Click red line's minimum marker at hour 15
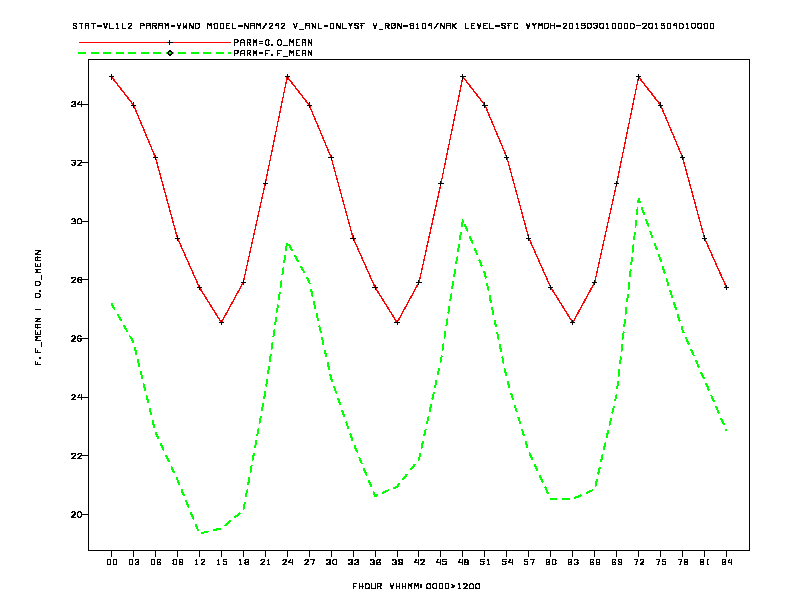Viewport: 792px width, 612px height. pyautogui.click(x=221, y=322)
